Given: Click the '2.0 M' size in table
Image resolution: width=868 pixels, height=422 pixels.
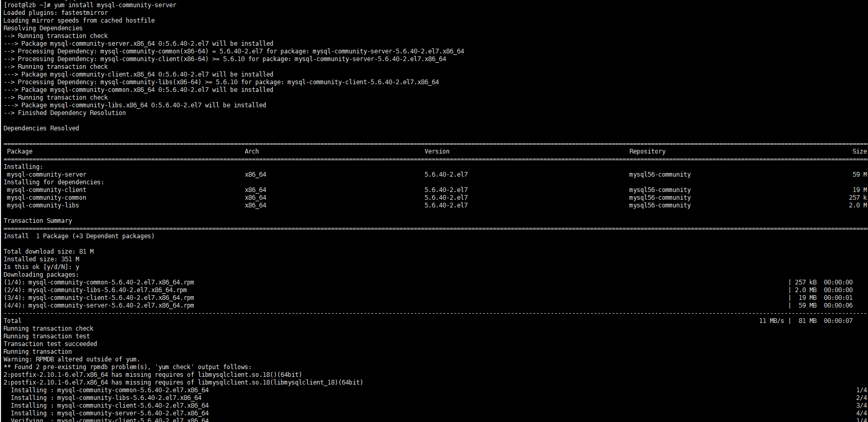Looking at the screenshot, I should 858,205.
